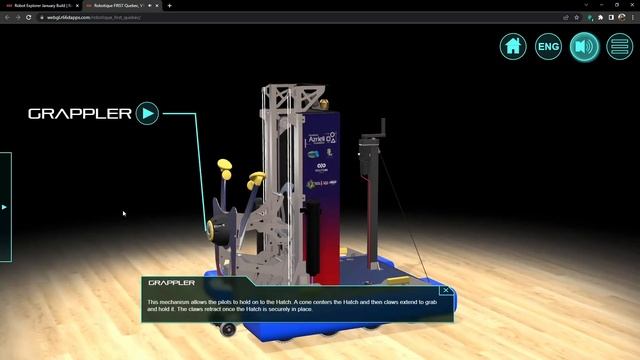Close the Robotique FIRST Quebec tab

click(157, 6)
